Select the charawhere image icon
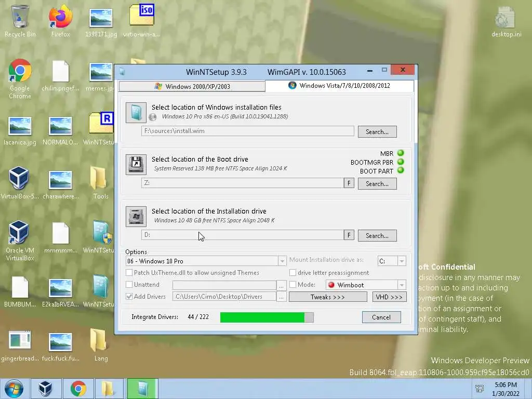 point(60,184)
